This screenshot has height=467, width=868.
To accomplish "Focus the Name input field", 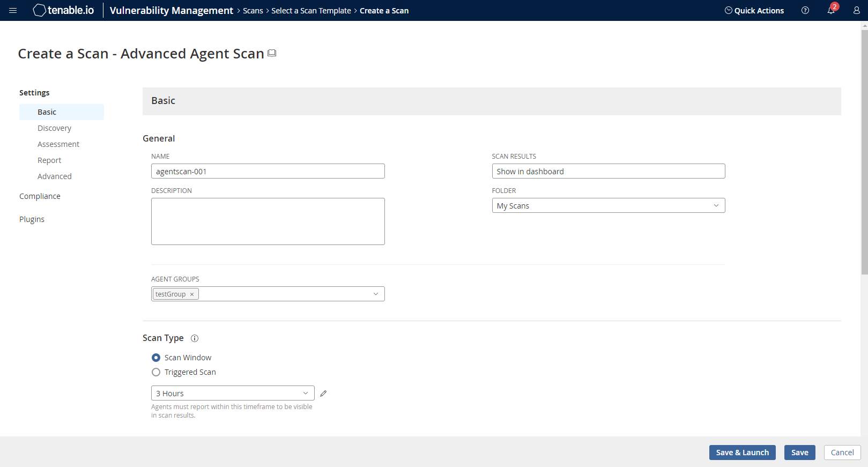I will 268,171.
